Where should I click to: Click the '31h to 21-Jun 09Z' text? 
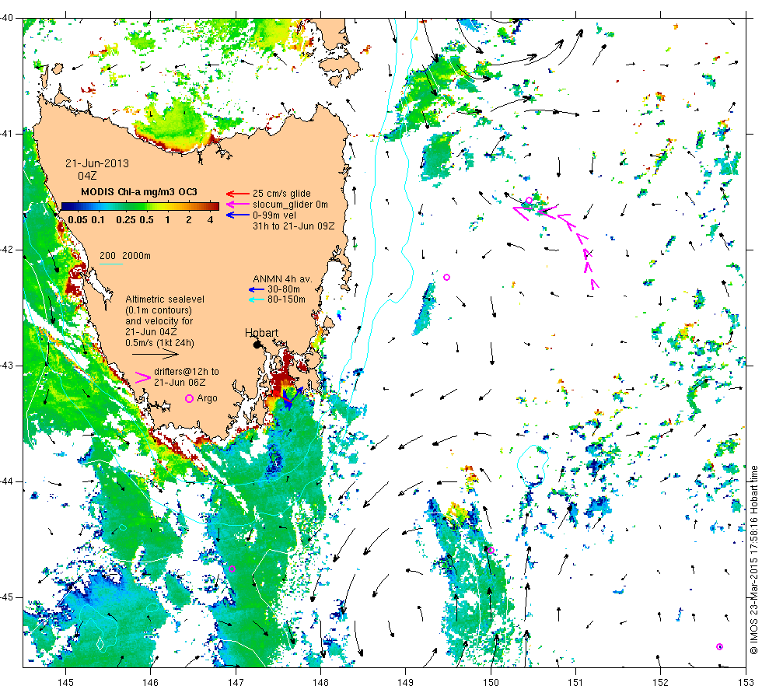pos(294,226)
